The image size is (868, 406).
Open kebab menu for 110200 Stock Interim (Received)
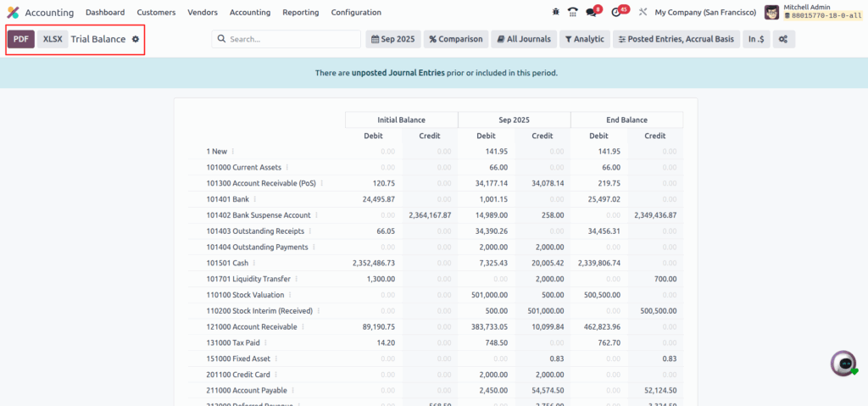point(319,311)
